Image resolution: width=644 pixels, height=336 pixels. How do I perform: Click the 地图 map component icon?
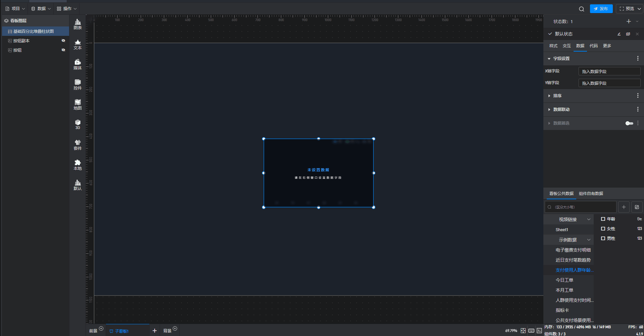[77, 105]
